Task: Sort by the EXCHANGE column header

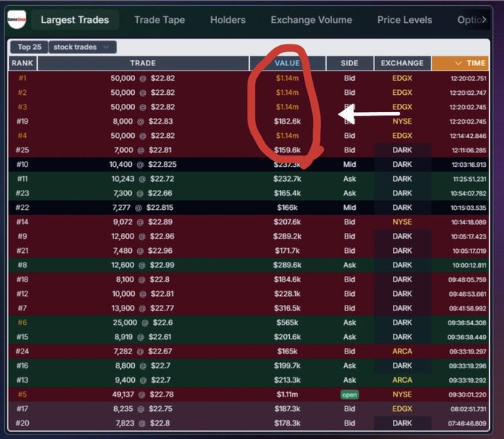Action: pos(402,63)
